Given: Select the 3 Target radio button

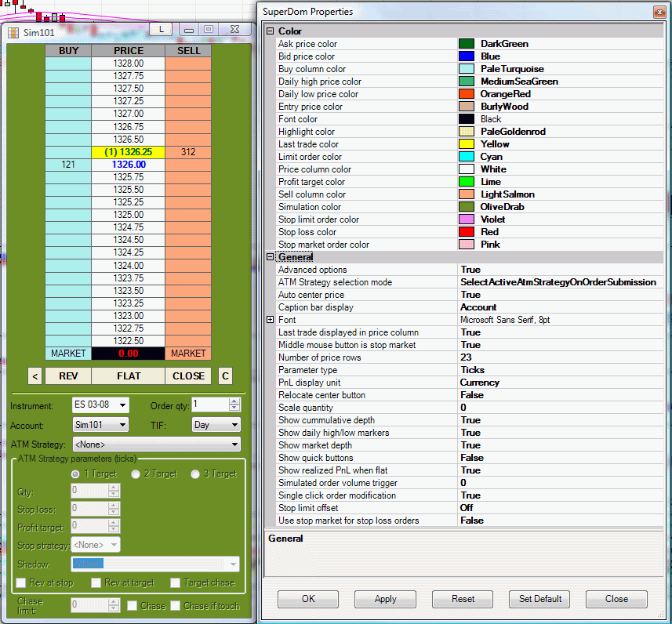Looking at the screenshot, I should 195,474.
